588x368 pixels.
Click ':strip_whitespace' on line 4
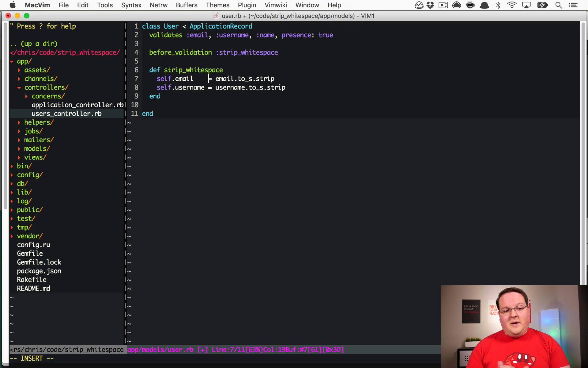[247, 52]
